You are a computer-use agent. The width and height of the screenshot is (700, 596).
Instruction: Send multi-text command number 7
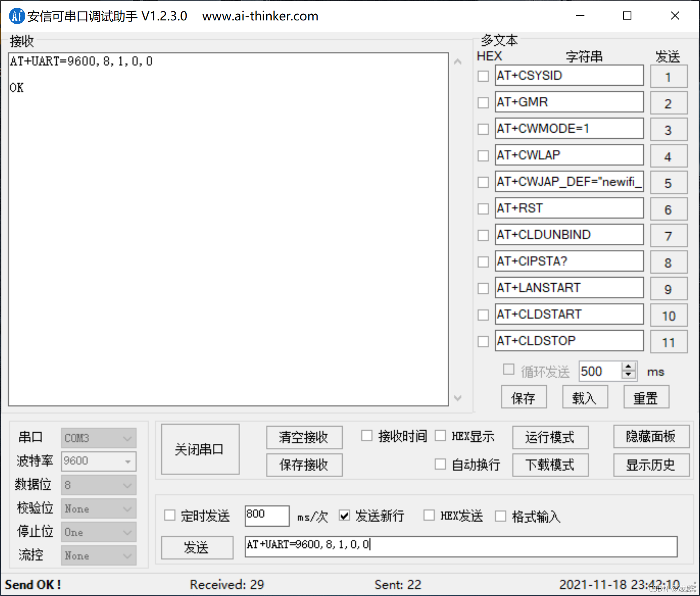click(669, 236)
